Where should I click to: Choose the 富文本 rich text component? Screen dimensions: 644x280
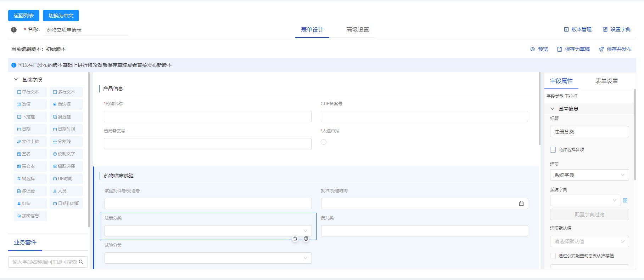30,166
